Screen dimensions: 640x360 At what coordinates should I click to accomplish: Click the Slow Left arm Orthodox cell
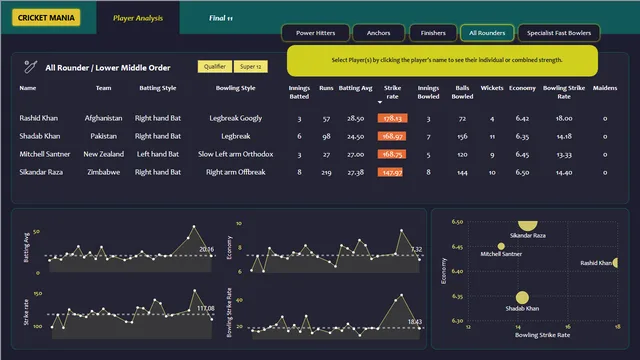click(x=236, y=154)
